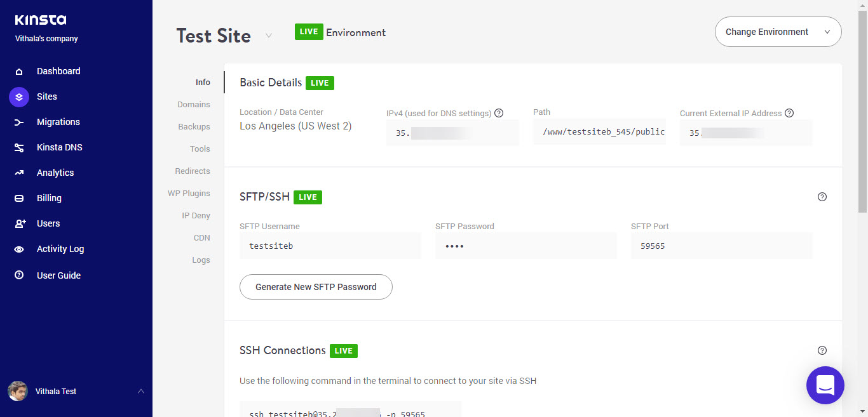
Task: Click the SFTP/SSH LIVE badge
Action: tap(308, 197)
